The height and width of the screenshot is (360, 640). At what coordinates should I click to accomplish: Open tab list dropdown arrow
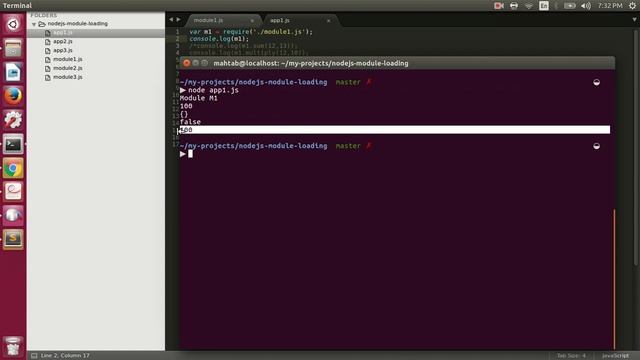point(634,20)
